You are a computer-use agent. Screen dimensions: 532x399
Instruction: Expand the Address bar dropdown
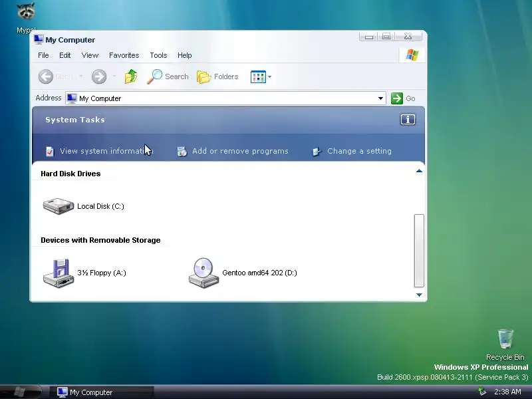point(380,98)
